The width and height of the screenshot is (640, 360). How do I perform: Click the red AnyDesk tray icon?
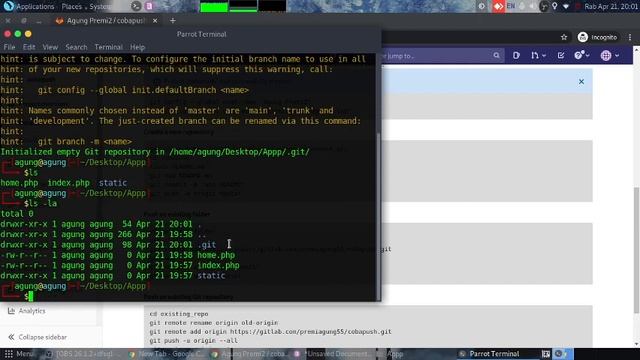[498, 7]
